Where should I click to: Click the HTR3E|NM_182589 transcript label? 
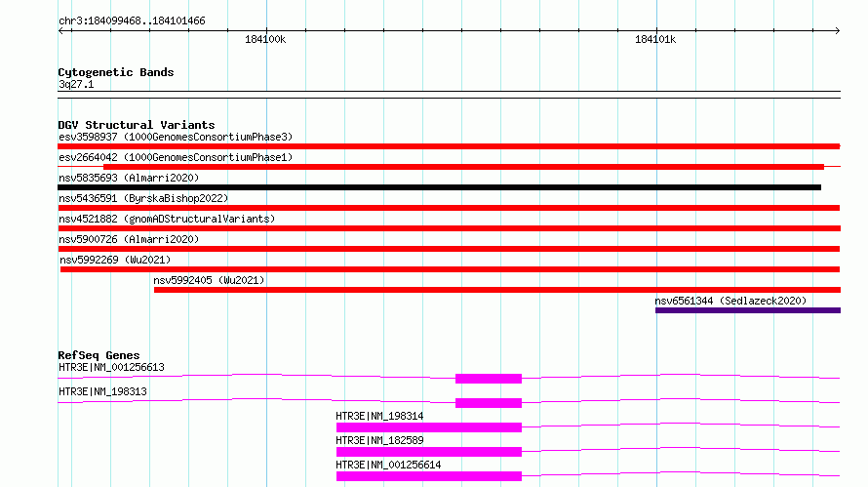click(379, 440)
